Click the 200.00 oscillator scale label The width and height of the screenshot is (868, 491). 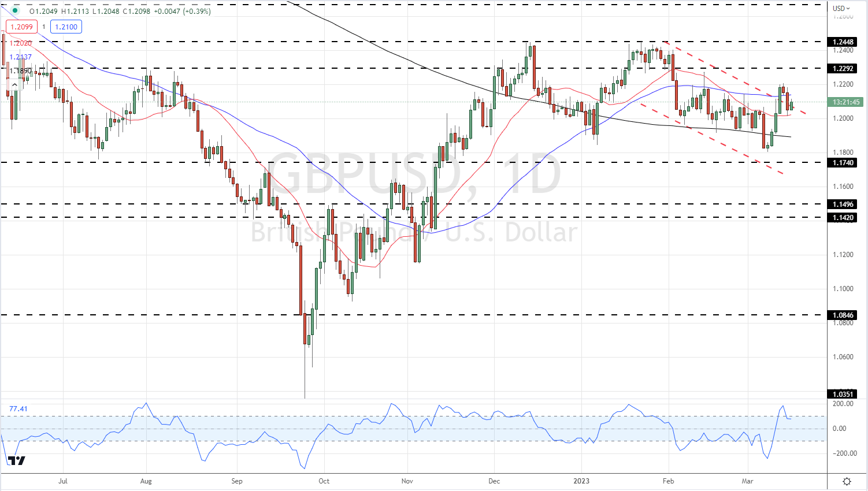pos(842,404)
